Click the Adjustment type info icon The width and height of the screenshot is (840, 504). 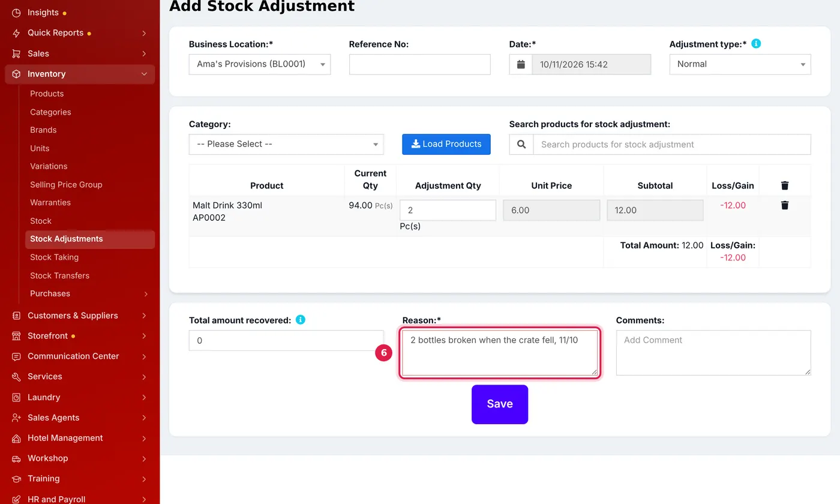(x=756, y=44)
